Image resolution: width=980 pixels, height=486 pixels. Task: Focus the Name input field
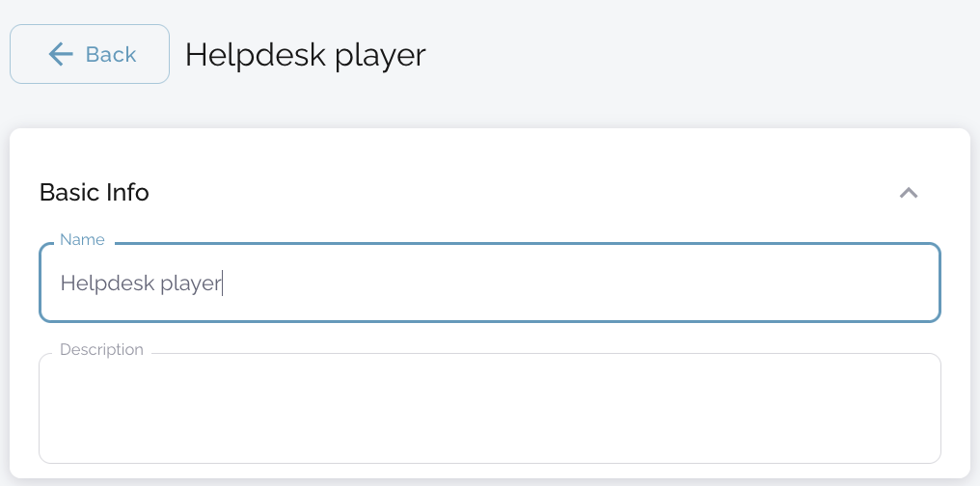tap(489, 283)
